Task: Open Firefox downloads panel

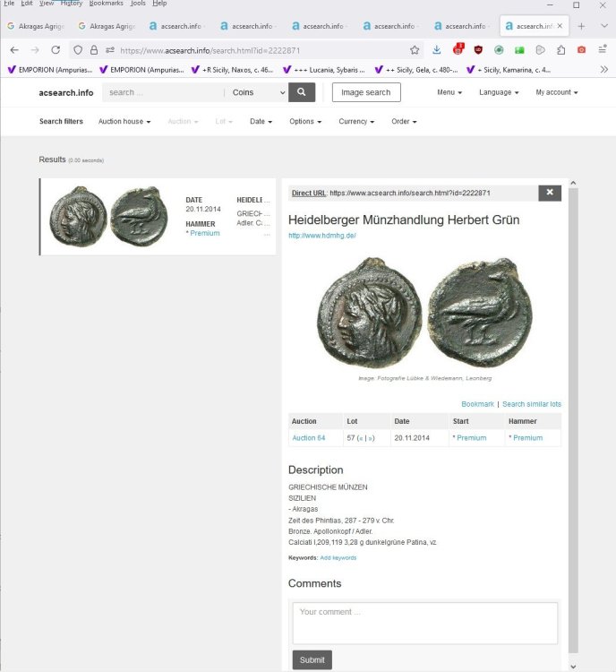Action: (437, 50)
